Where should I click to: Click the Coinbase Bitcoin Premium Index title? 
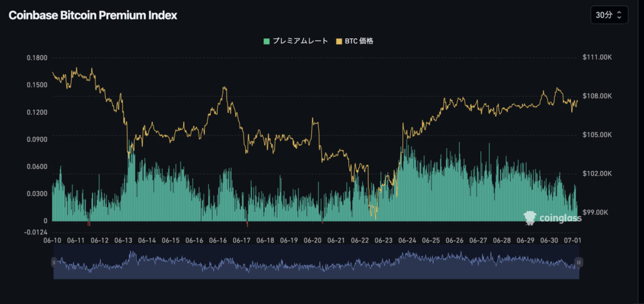[93, 16]
